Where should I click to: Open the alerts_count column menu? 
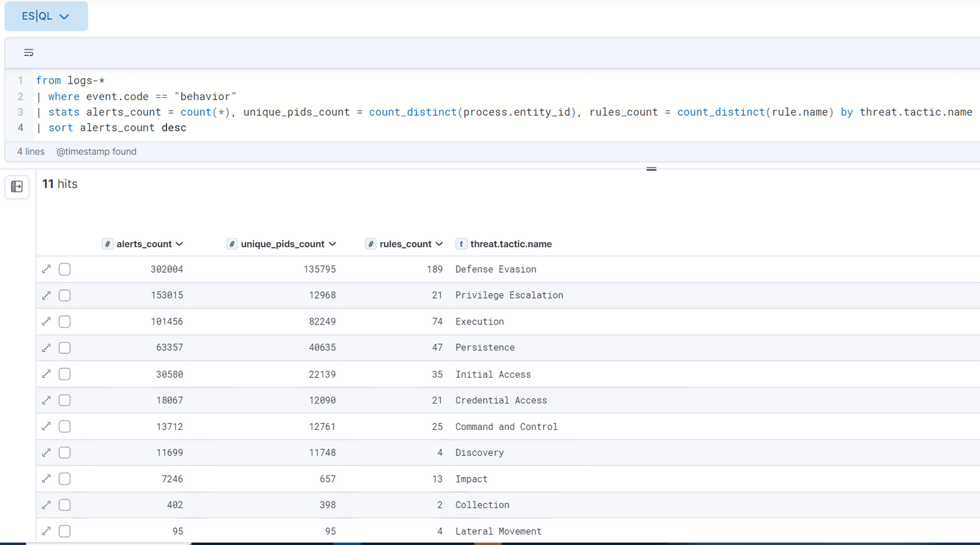180,244
